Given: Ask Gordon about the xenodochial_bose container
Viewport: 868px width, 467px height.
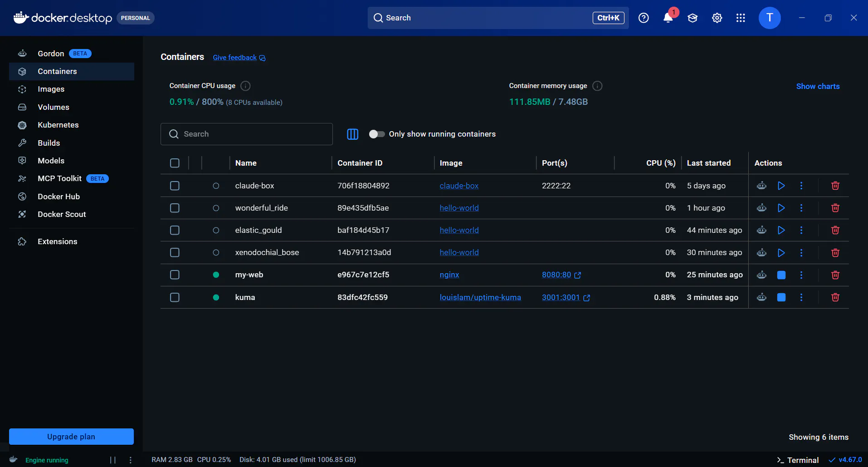Looking at the screenshot, I should point(762,252).
